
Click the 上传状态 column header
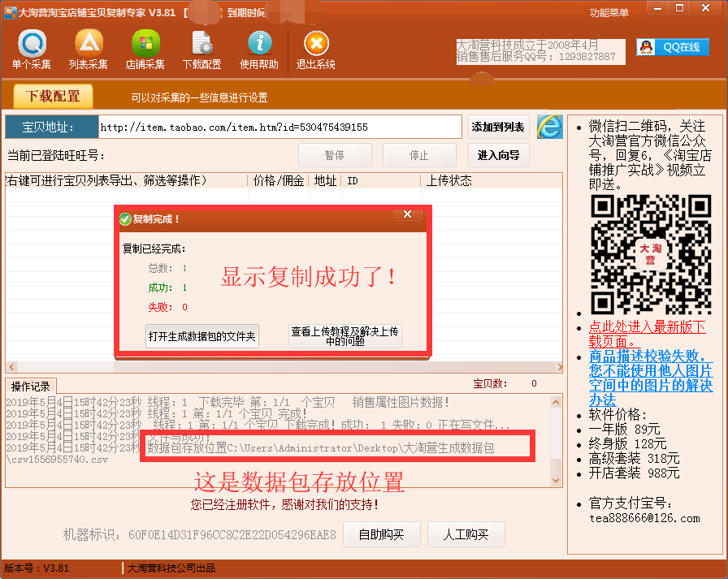click(x=492, y=180)
